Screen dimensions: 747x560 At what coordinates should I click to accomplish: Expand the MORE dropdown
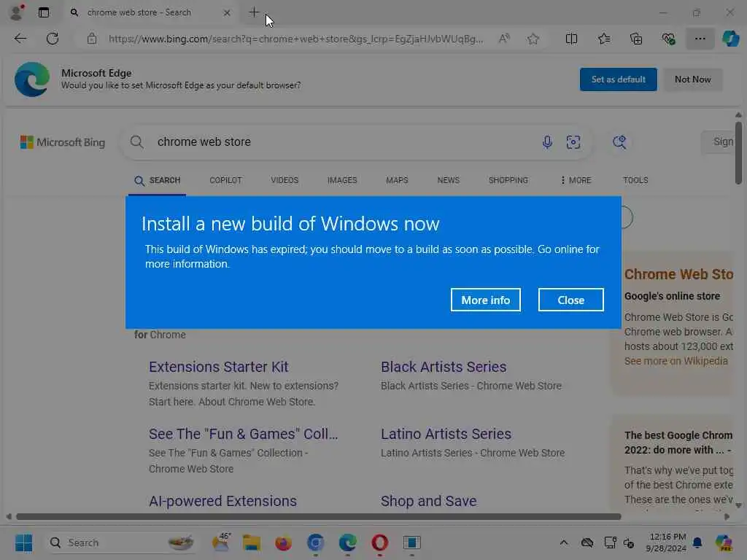[x=576, y=181]
